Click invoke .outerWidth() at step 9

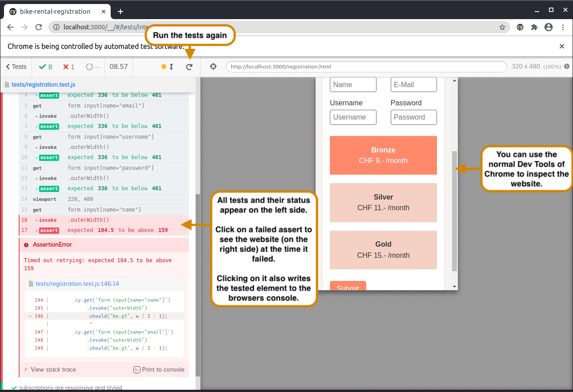coord(104,147)
